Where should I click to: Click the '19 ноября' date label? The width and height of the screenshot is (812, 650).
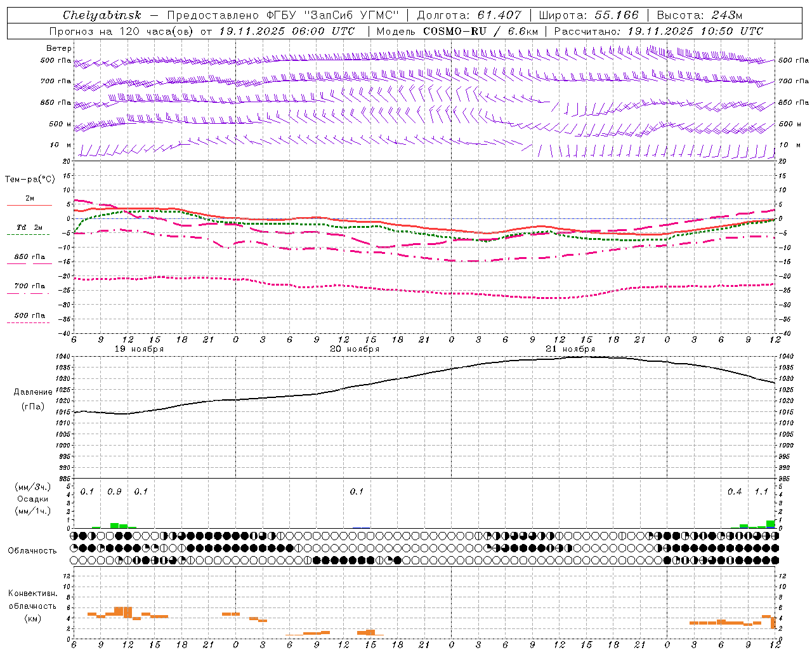click(x=139, y=349)
